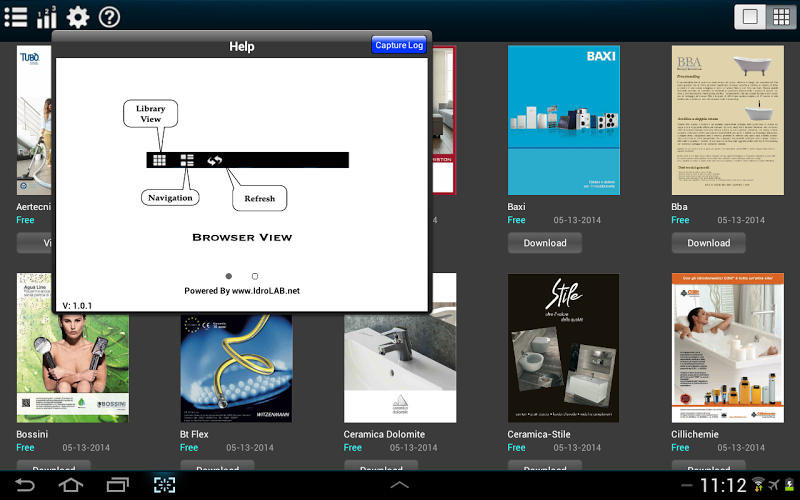800x500 pixels.
Task: Open the Ceramica Dolomite cover thumbnail
Action: pos(400,368)
